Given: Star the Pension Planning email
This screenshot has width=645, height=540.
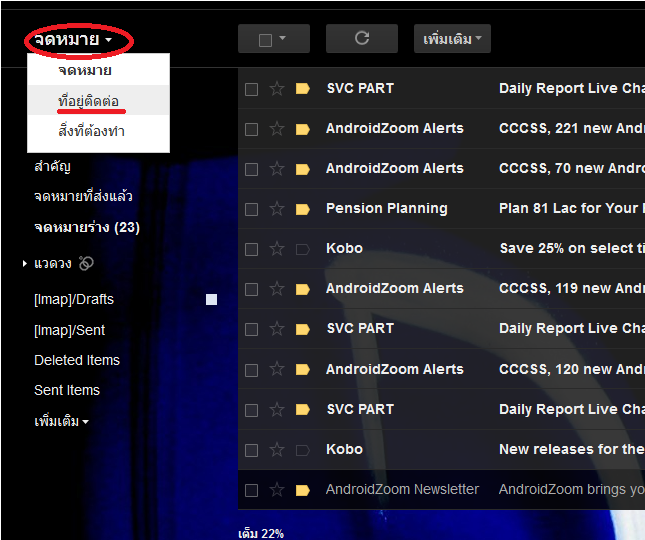Looking at the screenshot, I should pos(277,209).
